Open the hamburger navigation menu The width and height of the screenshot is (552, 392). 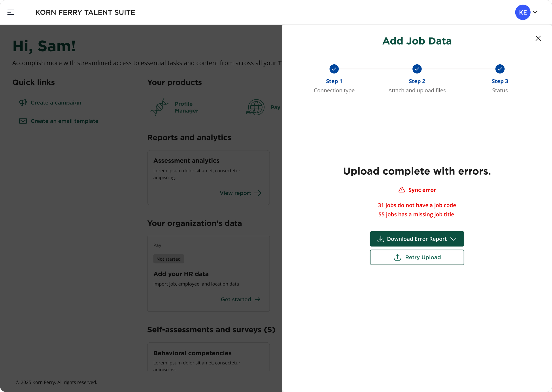[11, 12]
